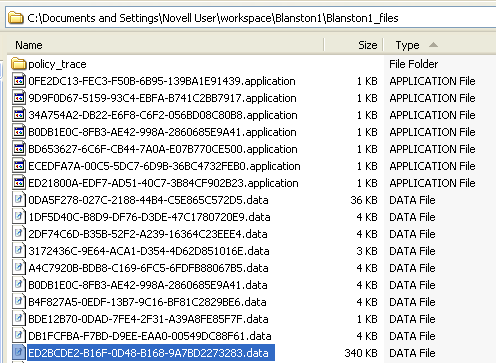Select the policy_trace folder icon
This screenshot has width=496, height=363.
click(x=19, y=64)
